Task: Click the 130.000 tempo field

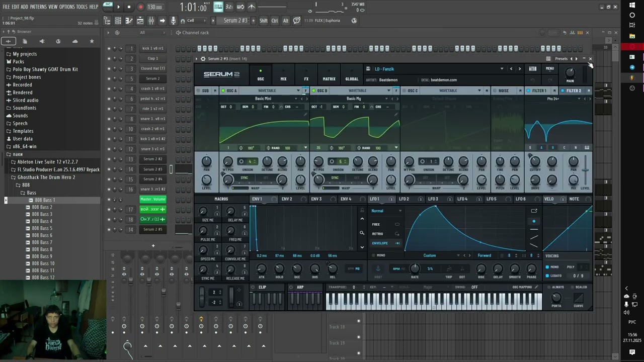Action: 154,7
